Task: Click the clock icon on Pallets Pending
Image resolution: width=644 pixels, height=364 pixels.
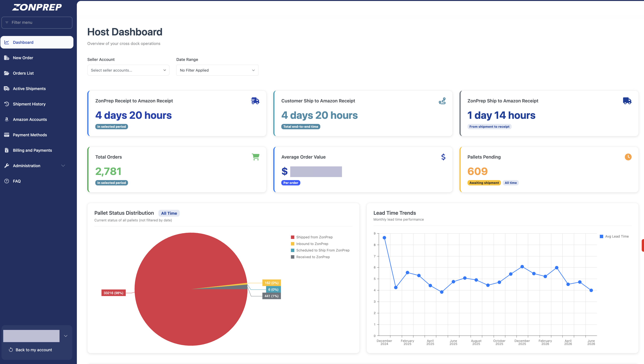Action: click(x=628, y=157)
